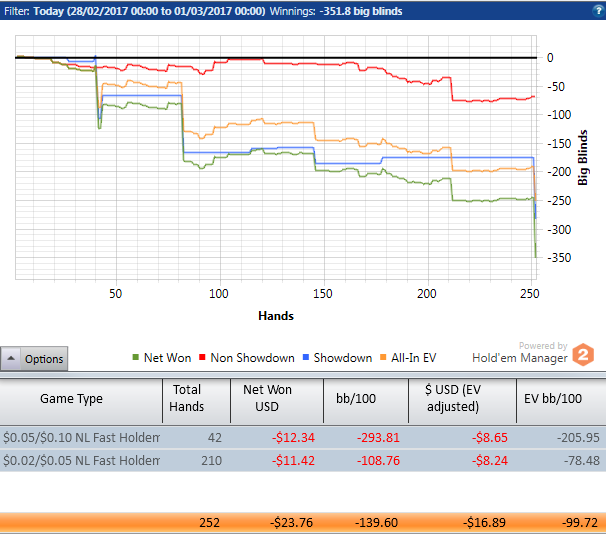The width and height of the screenshot is (606, 534).
Task: Click the -$23.76 total net won
Action: [291, 522]
